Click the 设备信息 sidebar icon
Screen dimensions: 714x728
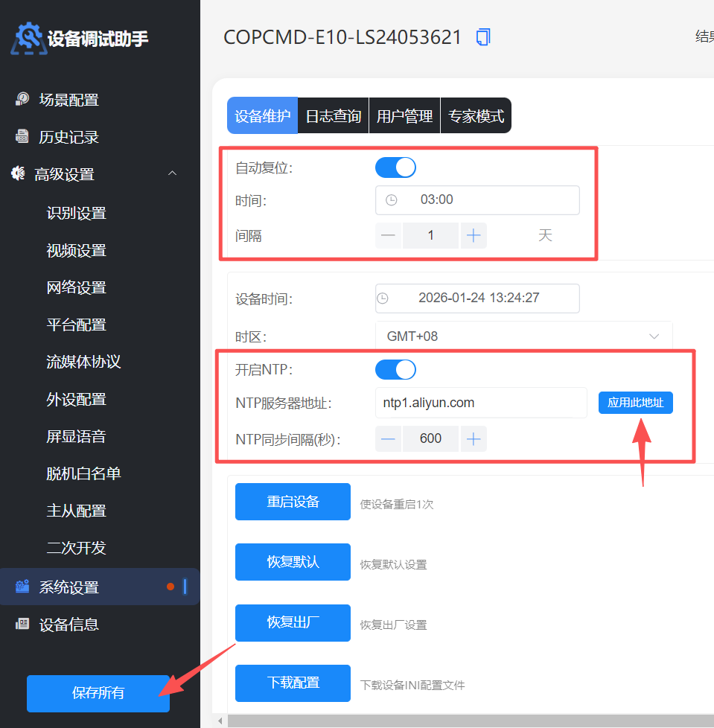(22, 624)
